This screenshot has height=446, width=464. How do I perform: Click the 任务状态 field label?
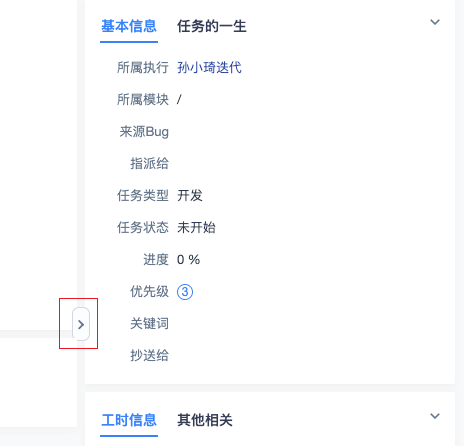coord(143,228)
